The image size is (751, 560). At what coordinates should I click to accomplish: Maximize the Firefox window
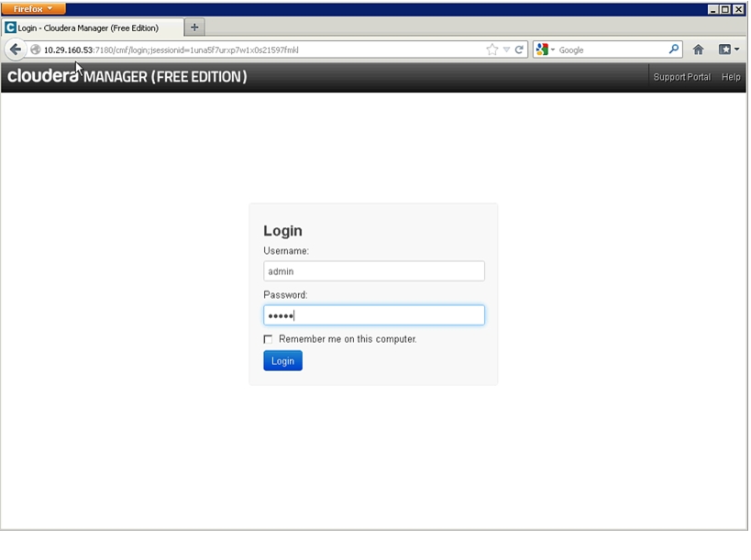coord(725,9)
